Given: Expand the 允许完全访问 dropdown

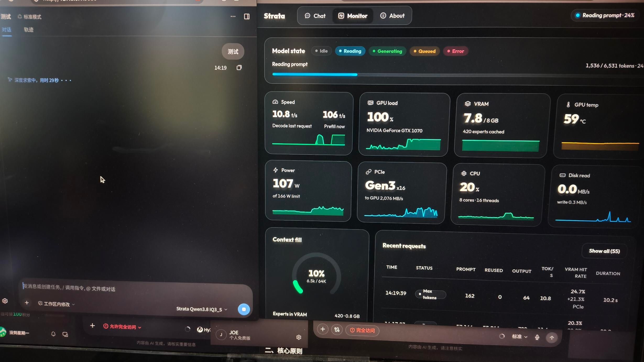Looking at the screenshot, I should point(122,327).
